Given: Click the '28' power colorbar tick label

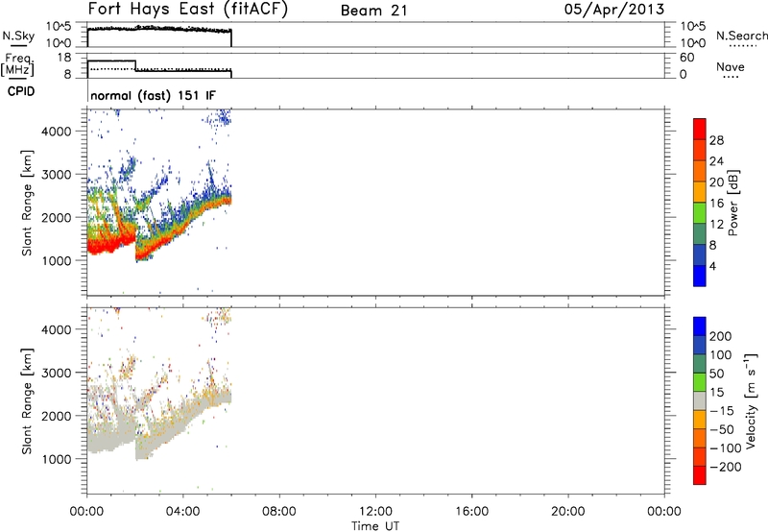Looking at the screenshot, I should click(x=716, y=140).
